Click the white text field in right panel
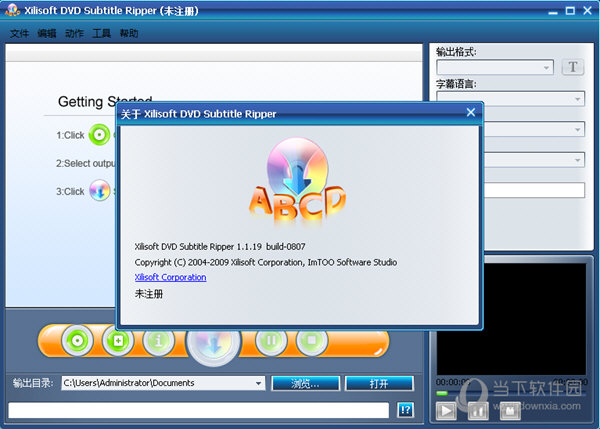This screenshot has height=429, width=600. click(534, 190)
